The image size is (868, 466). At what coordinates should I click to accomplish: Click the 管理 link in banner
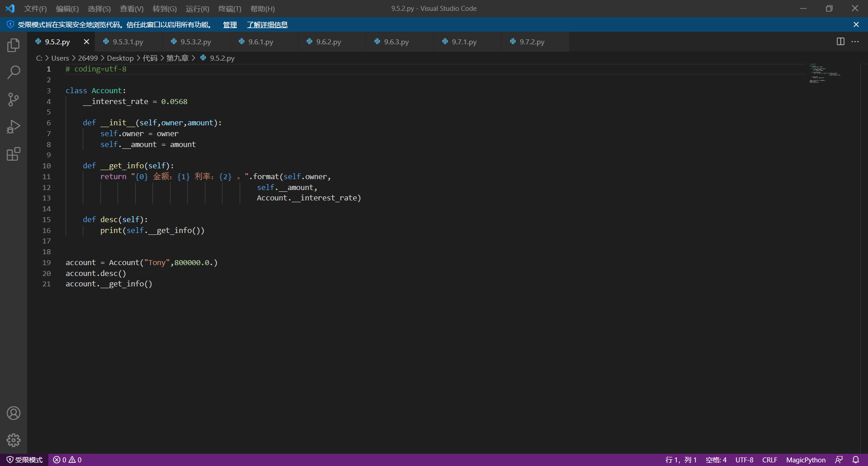[x=230, y=24]
